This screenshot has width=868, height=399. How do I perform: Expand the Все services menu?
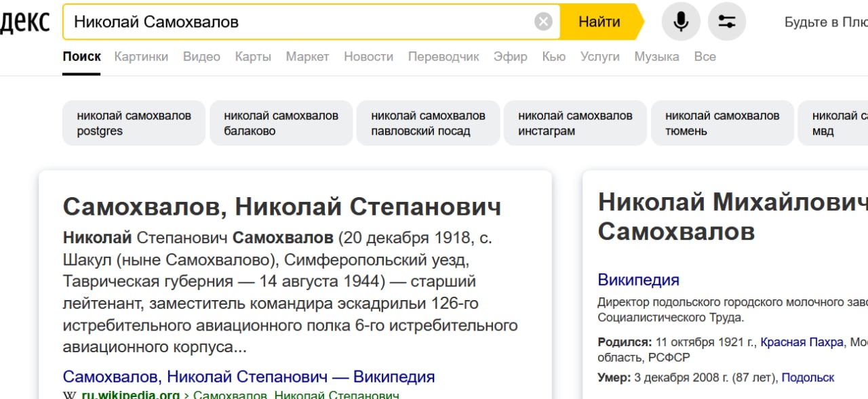click(x=705, y=57)
